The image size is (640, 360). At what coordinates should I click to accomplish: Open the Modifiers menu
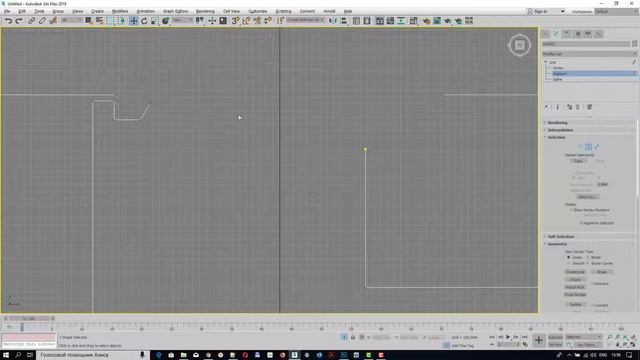(x=120, y=11)
